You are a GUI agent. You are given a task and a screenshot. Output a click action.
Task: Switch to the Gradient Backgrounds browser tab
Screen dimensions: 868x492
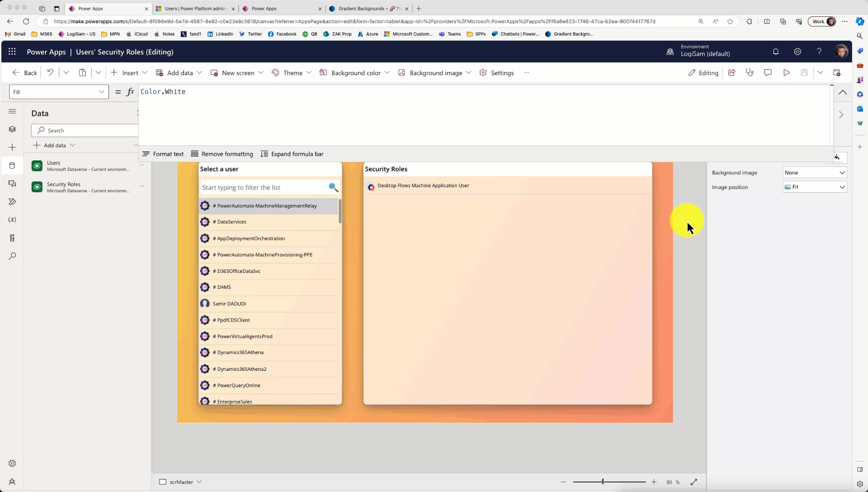pyautogui.click(x=369, y=9)
